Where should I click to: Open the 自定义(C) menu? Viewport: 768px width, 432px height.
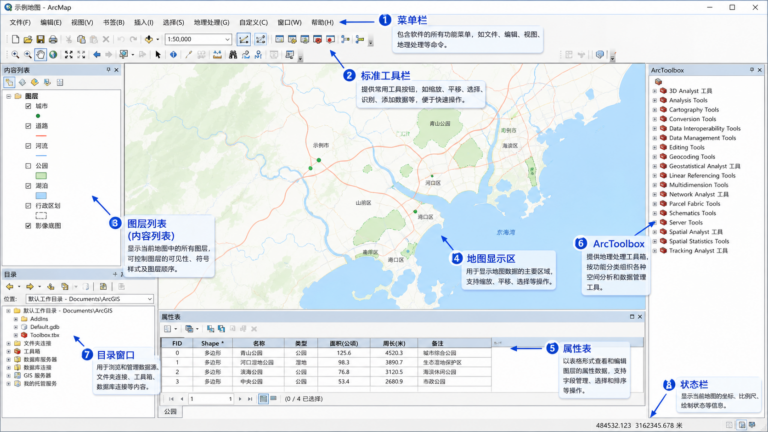pyautogui.click(x=253, y=22)
